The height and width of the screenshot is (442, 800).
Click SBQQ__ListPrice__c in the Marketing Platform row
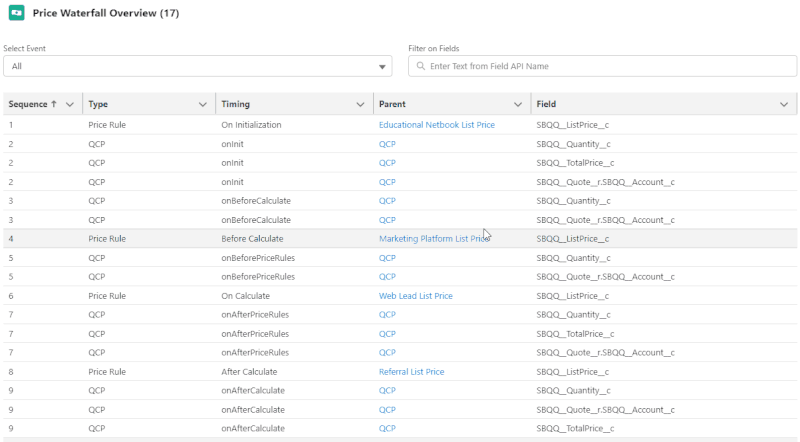point(572,238)
